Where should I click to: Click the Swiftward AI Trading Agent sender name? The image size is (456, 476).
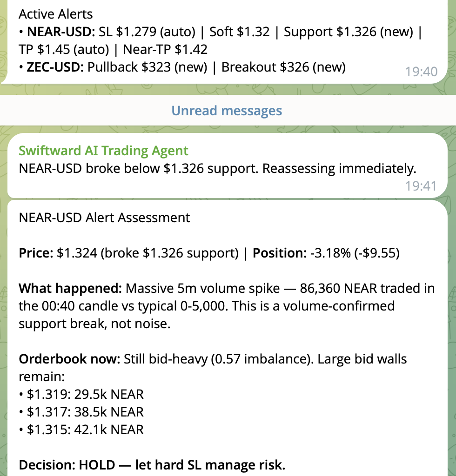click(x=103, y=151)
